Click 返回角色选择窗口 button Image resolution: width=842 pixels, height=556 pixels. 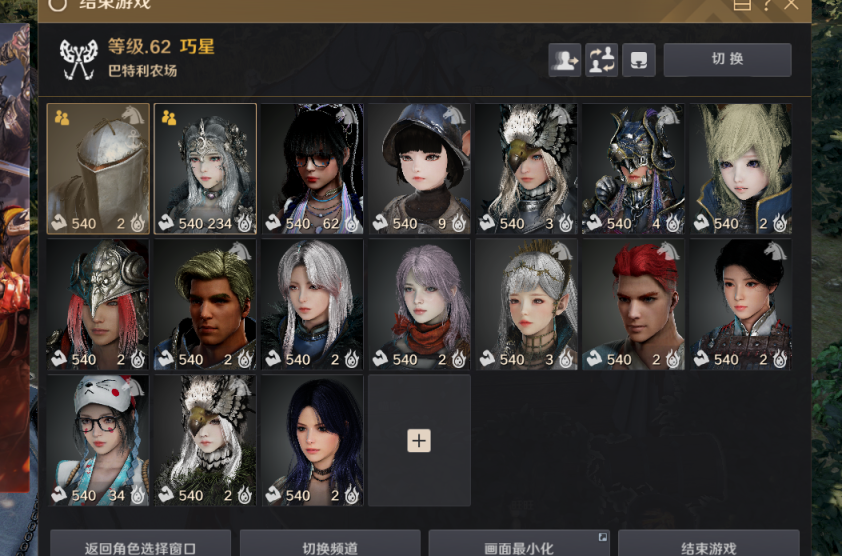[x=140, y=545]
